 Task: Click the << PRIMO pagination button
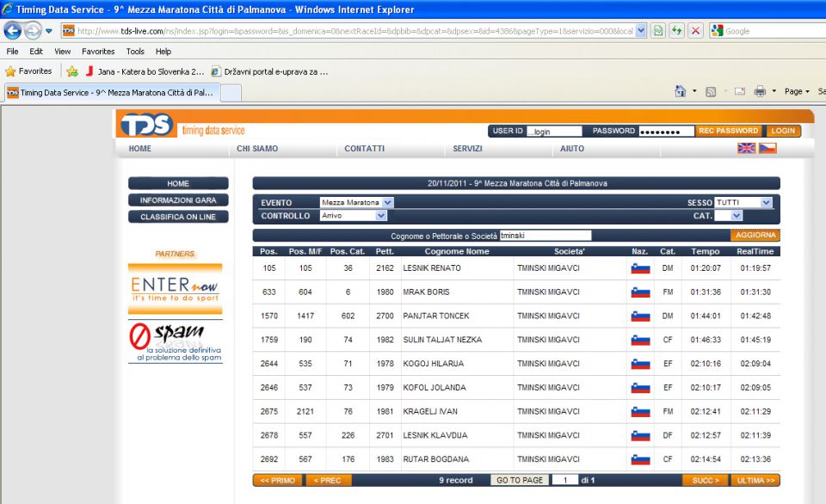(x=278, y=480)
